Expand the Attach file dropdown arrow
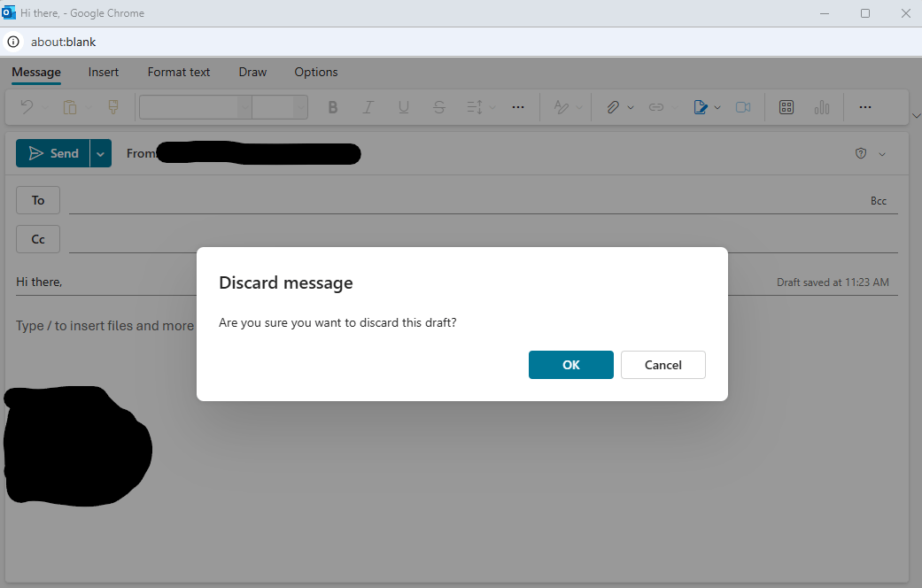Viewport: 922px width, 588px height. pyautogui.click(x=631, y=107)
